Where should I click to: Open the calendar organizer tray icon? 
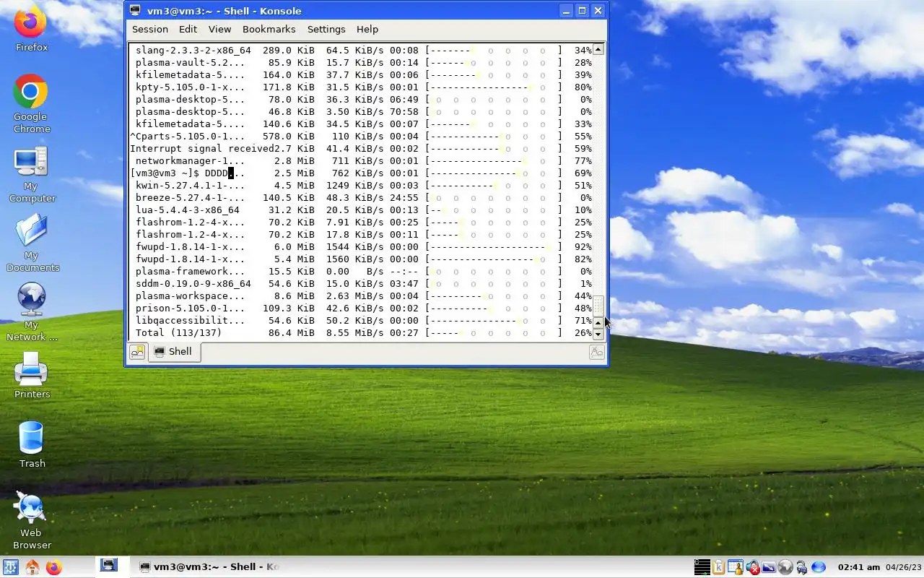click(x=736, y=567)
